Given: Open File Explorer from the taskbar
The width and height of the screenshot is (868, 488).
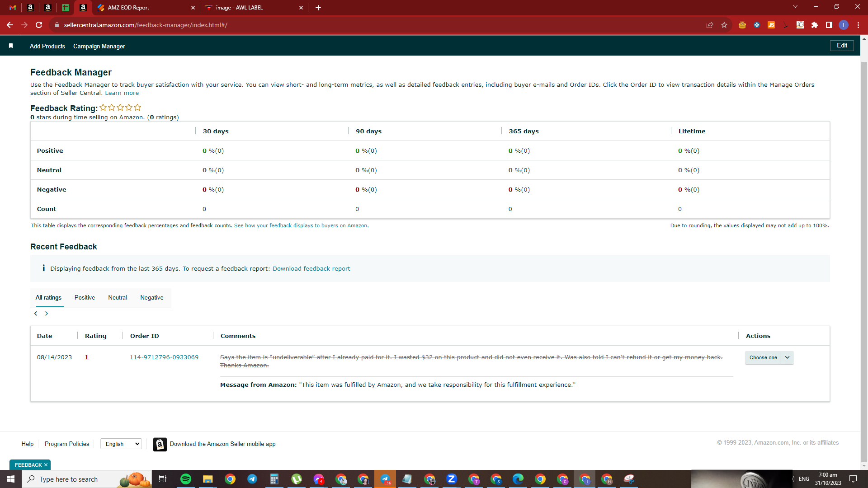Looking at the screenshot, I should click(208, 479).
